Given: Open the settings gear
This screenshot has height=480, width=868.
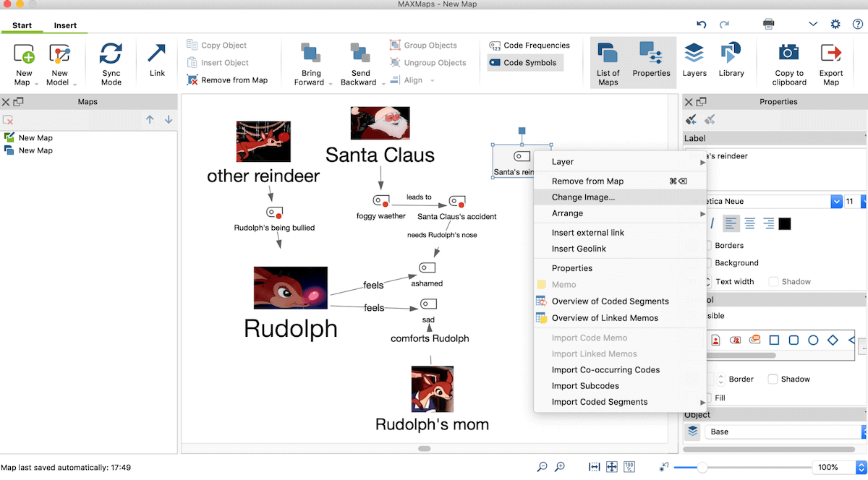Looking at the screenshot, I should (x=835, y=25).
